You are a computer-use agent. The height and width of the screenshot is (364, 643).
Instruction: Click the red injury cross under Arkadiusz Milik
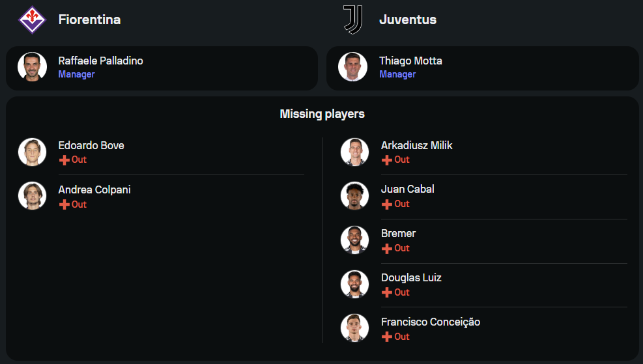387,160
